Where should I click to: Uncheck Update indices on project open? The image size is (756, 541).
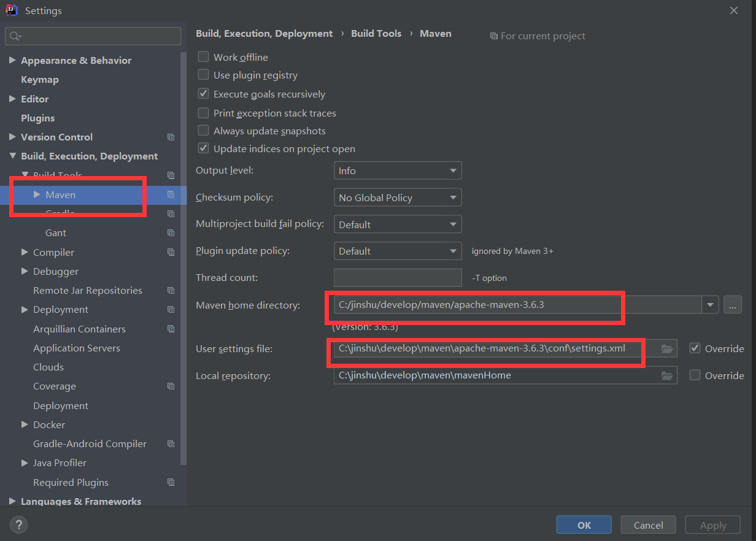pos(203,148)
